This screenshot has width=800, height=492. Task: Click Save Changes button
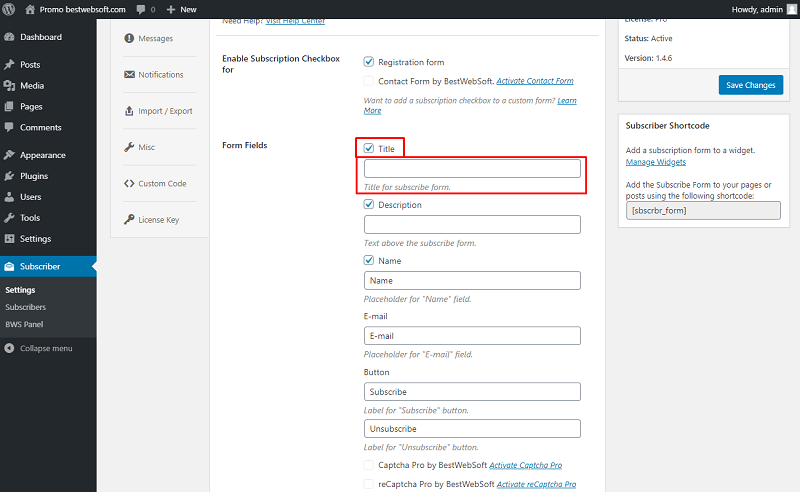click(x=751, y=85)
